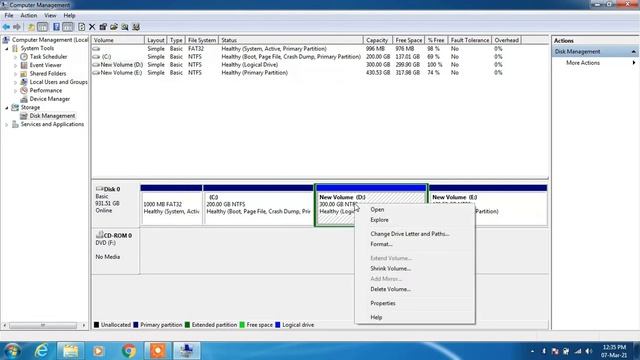Sort by the Volume column header
This screenshot has width=640, height=360.
[118, 40]
